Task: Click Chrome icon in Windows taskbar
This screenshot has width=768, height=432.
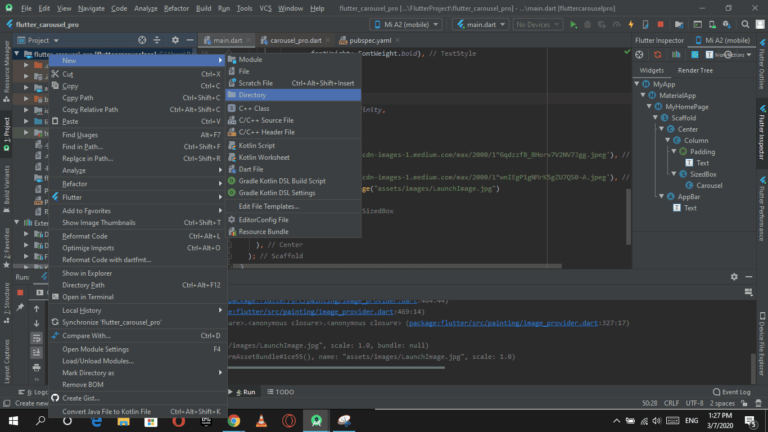Action: [x=232, y=422]
